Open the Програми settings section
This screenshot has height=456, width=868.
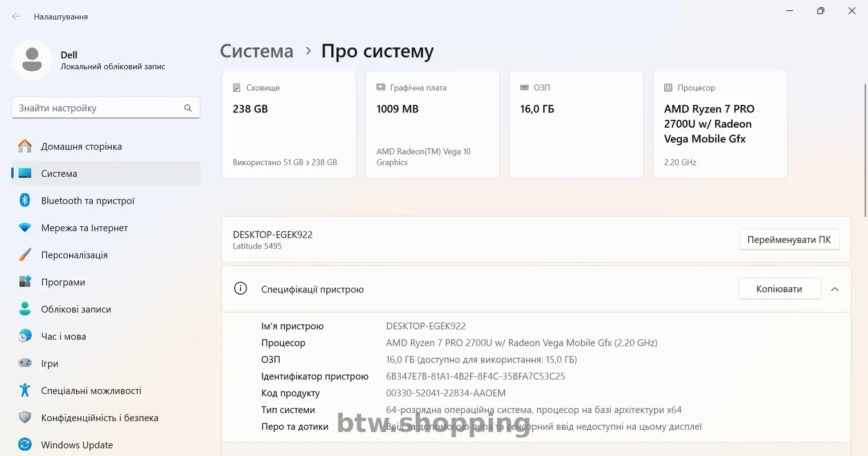pos(63,282)
